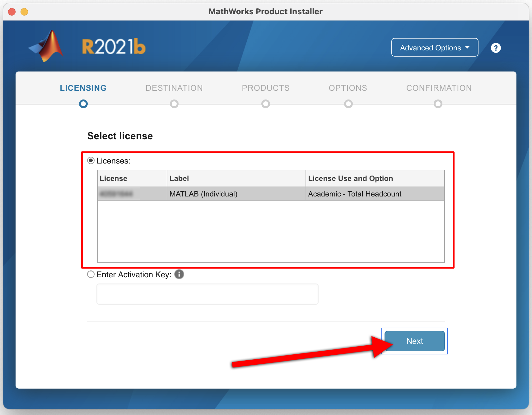The height and width of the screenshot is (415, 532).
Task: Select the MATLAB (Individual) label cell
Action: 236,194
